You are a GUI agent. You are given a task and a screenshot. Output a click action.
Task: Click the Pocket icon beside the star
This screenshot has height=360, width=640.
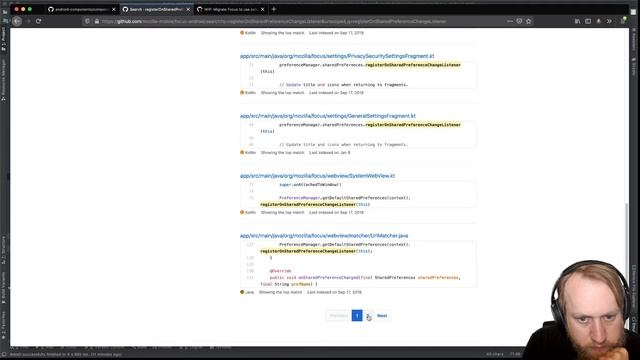pos(519,21)
